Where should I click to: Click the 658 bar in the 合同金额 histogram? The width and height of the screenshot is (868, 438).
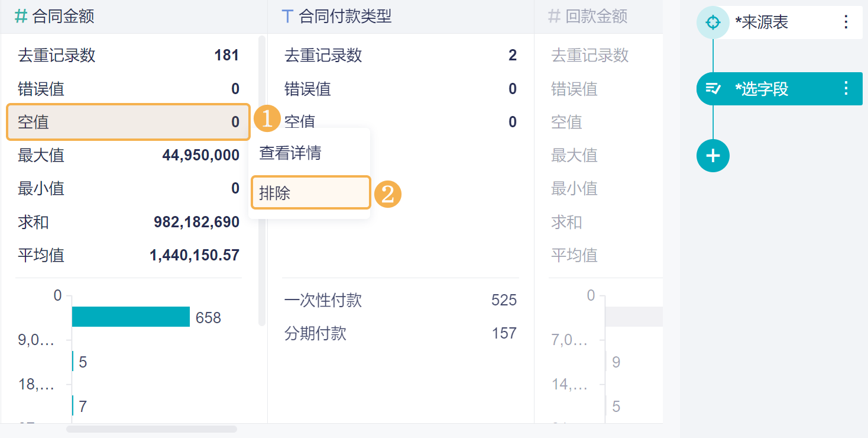pyautogui.click(x=131, y=317)
